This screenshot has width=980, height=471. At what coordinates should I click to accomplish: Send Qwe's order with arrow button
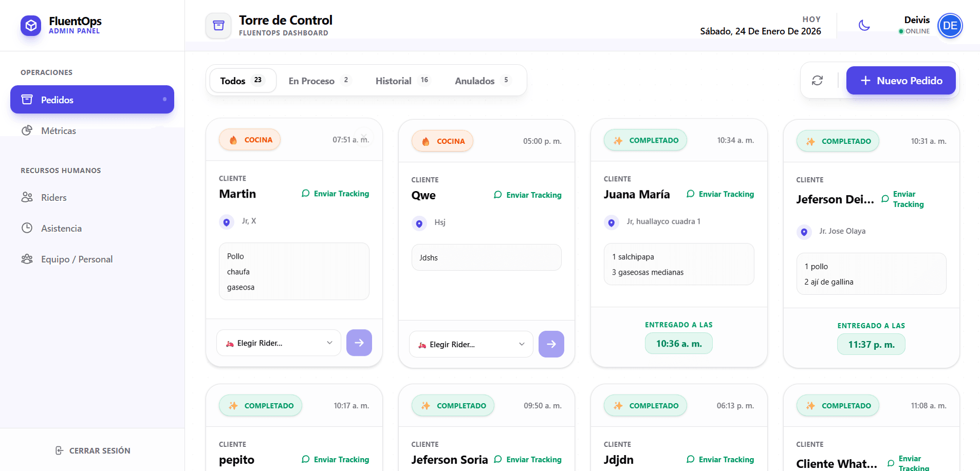point(551,344)
